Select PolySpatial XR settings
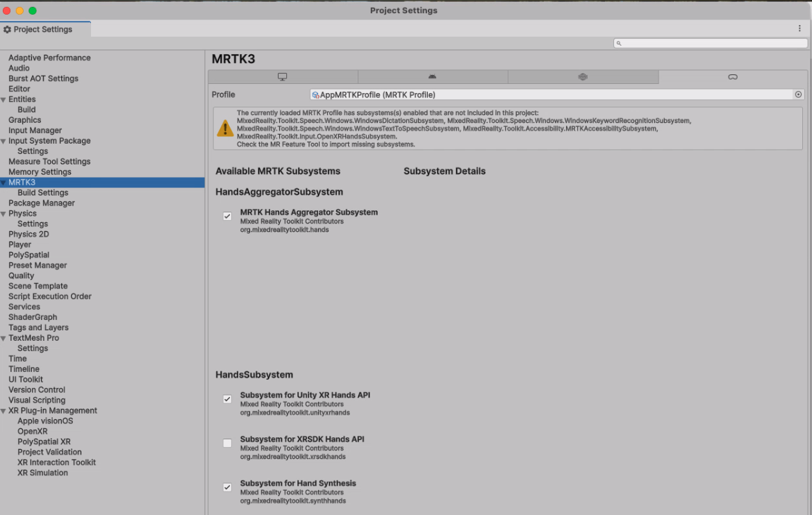812x515 pixels. 44,441
